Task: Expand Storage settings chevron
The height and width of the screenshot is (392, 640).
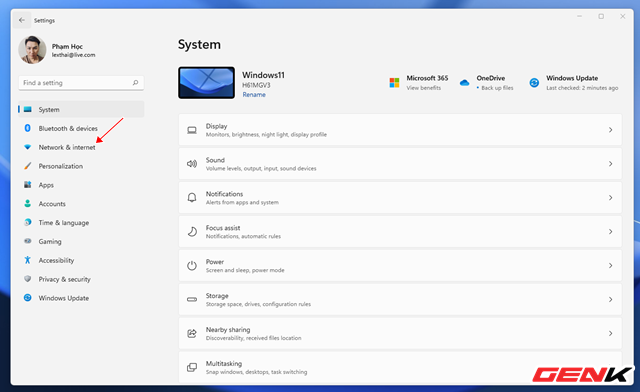Action: coord(611,299)
